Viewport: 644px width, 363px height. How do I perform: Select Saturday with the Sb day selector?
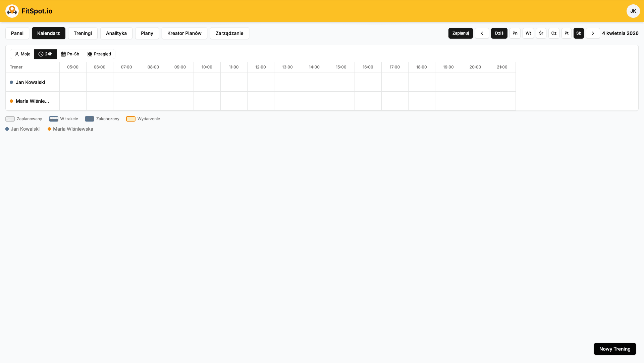point(579,33)
